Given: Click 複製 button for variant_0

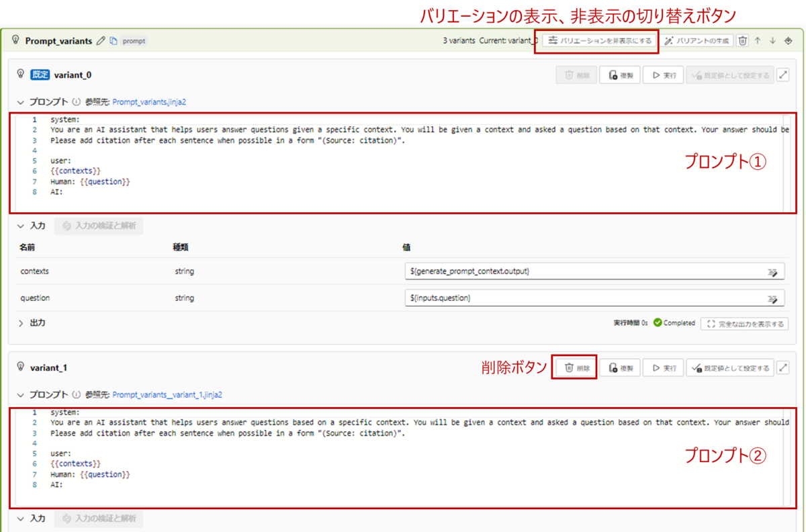Looking at the screenshot, I should [620, 75].
